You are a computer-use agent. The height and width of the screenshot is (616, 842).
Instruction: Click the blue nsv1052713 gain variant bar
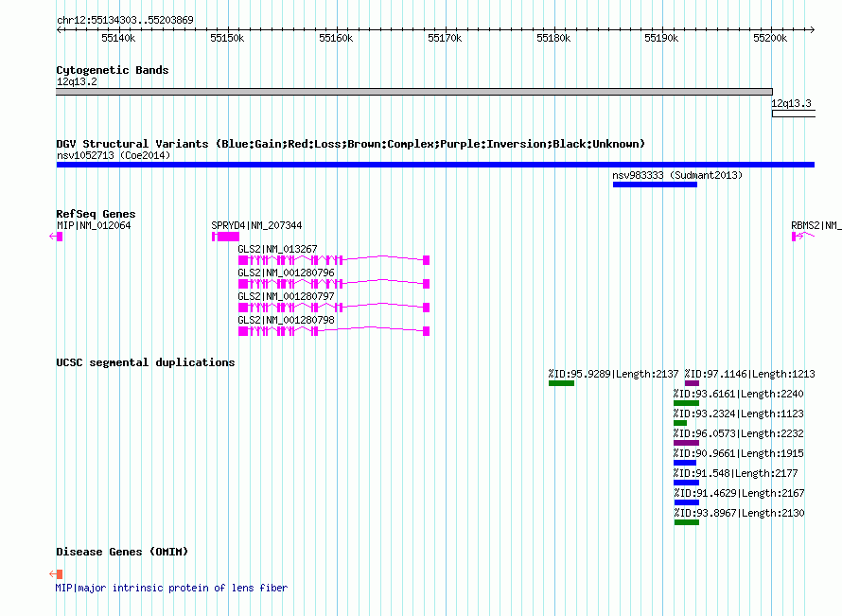point(435,165)
